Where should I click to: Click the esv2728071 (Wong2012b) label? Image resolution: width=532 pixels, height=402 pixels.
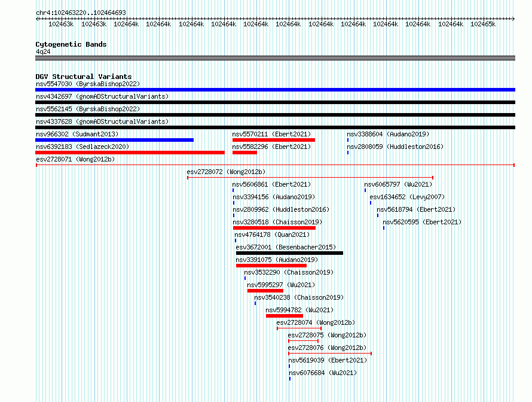(75, 159)
